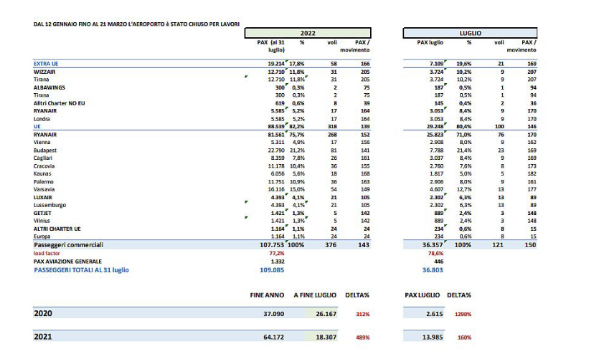Click the 2022 section header cell
This screenshot has width=594, height=364.
coord(307,33)
